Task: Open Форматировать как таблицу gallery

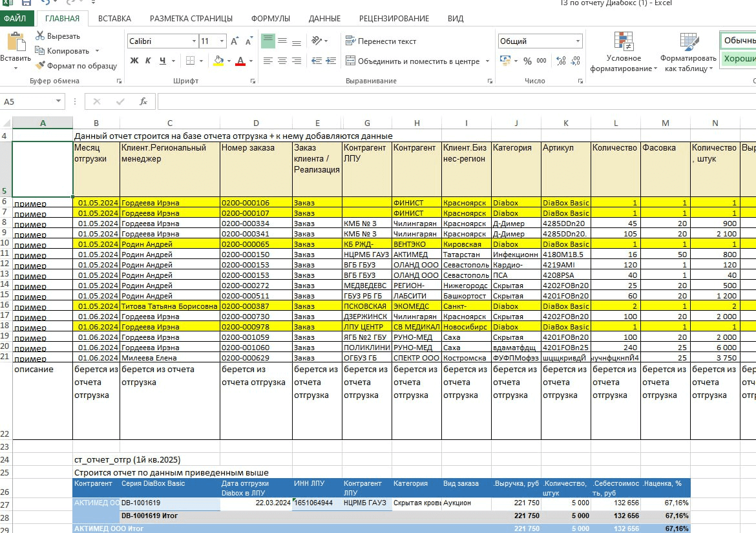Action: pyautogui.click(x=689, y=52)
